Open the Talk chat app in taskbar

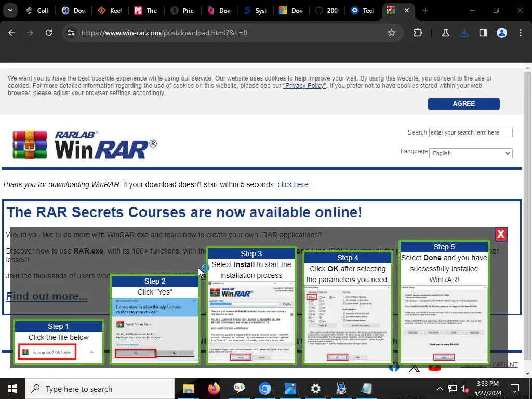(239, 389)
